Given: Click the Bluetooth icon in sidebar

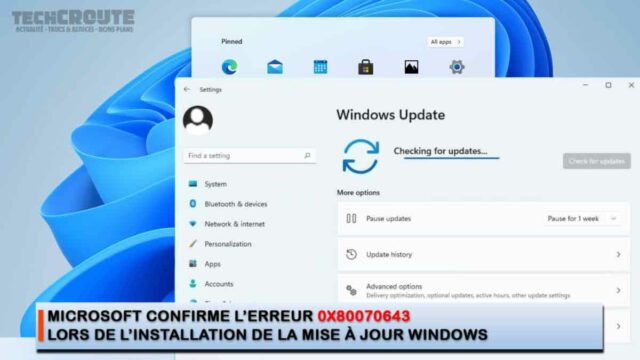Looking at the screenshot, I should pyautogui.click(x=193, y=204).
